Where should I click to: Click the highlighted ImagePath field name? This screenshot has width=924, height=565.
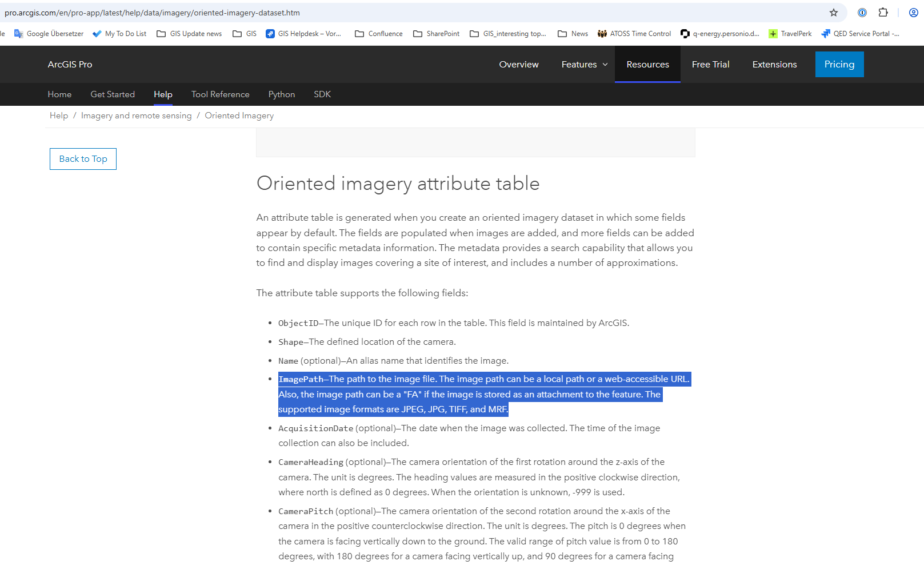301,379
